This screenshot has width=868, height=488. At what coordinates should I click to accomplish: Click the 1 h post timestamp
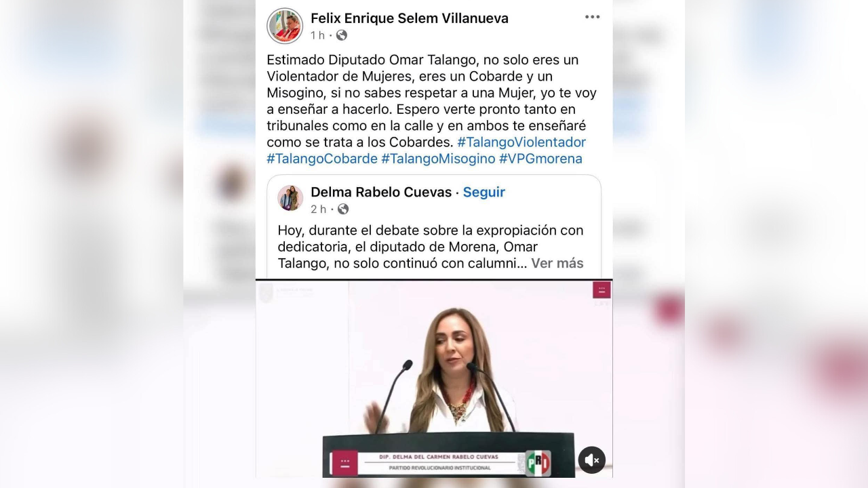click(x=318, y=35)
